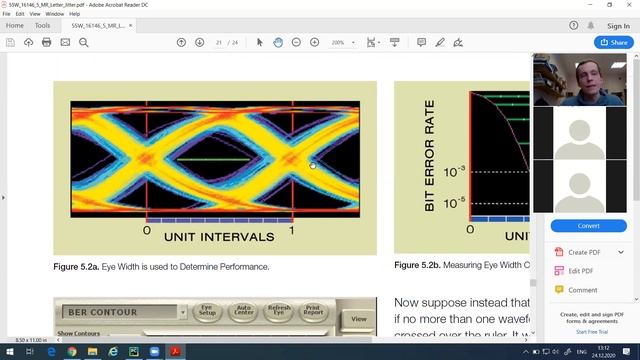The height and width of the screenshot is (360, 640).
Task: Click the page number field
Action: click(x=219, y=42)
